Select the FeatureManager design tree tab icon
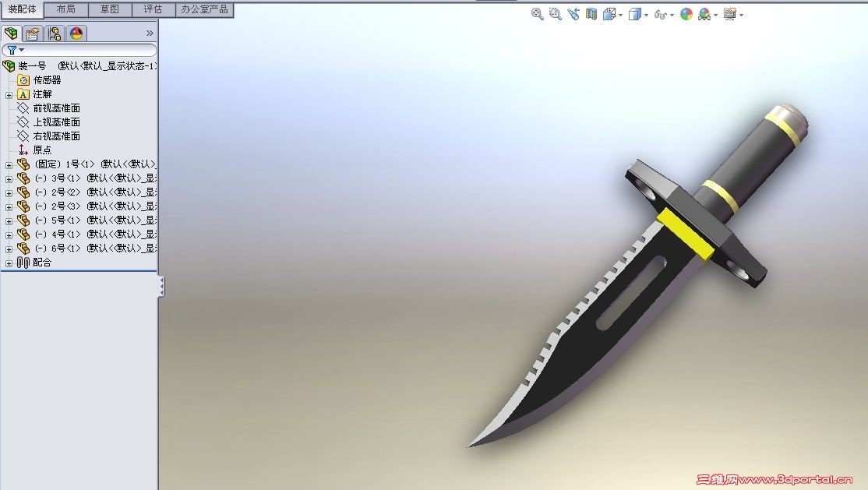The image size is (868, 490). [11, 33]
